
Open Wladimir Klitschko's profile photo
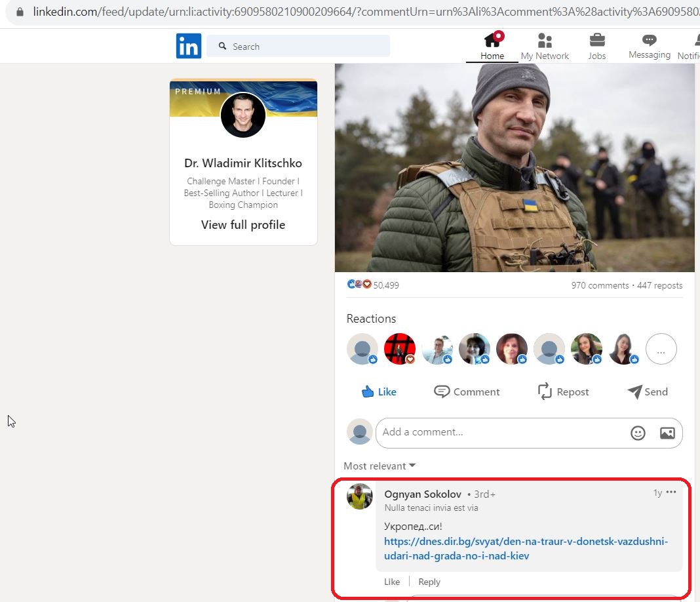click(243, 115)
